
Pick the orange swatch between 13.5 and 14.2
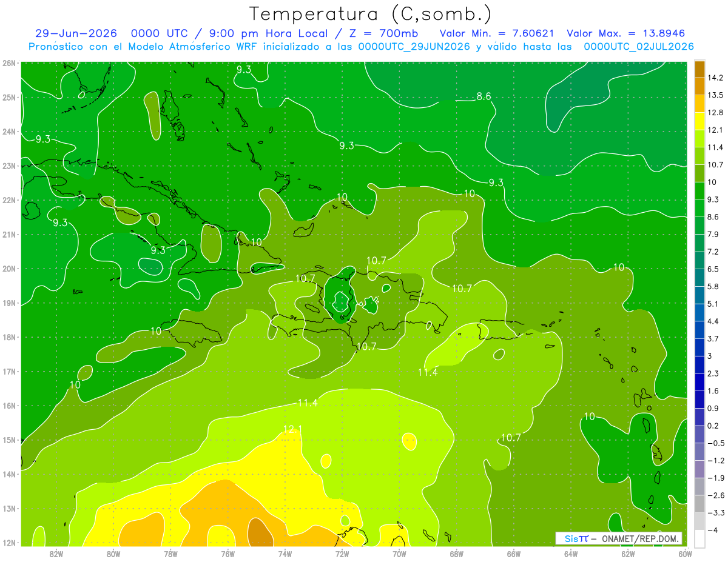pos(700,86)
